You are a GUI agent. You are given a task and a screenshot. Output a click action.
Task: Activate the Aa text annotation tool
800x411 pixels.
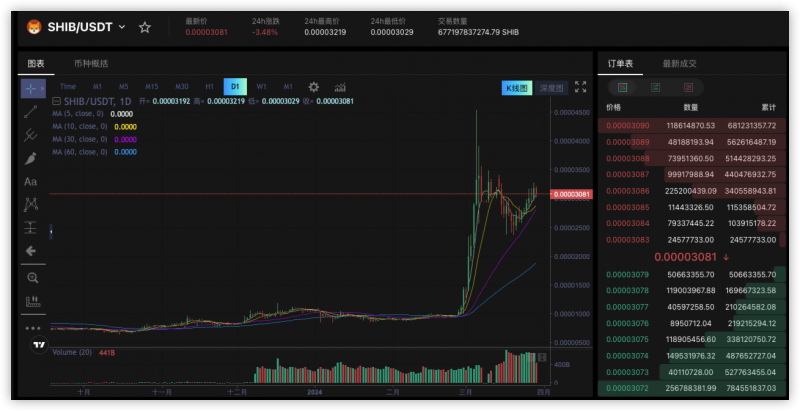coord(31,182)
